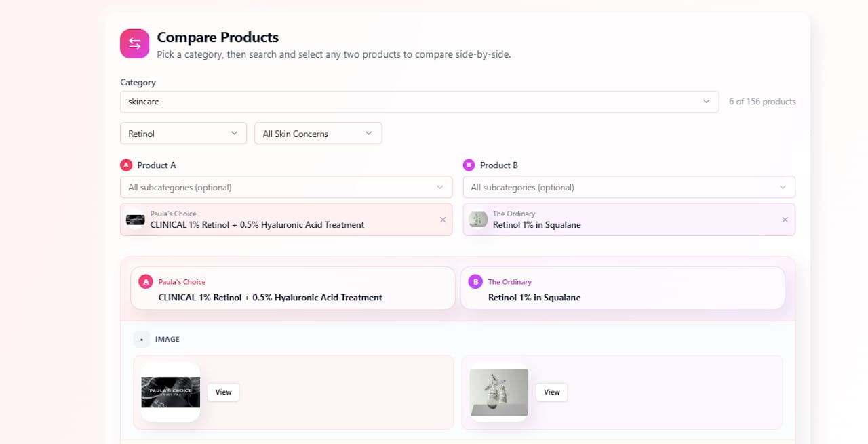Open the Paula's Choice comparison image
This screenshot has width=868, height=444.
pos(170,392)
